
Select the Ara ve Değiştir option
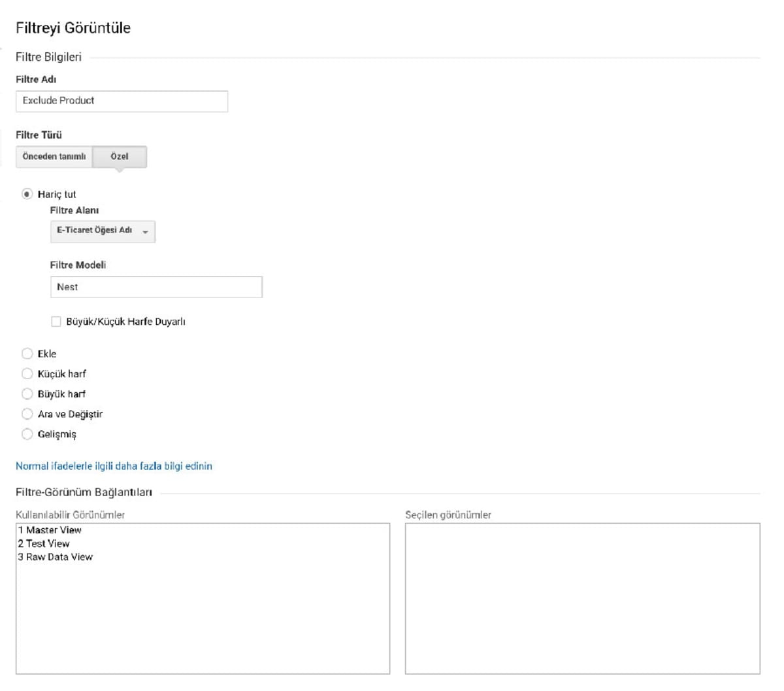point(27,414)
